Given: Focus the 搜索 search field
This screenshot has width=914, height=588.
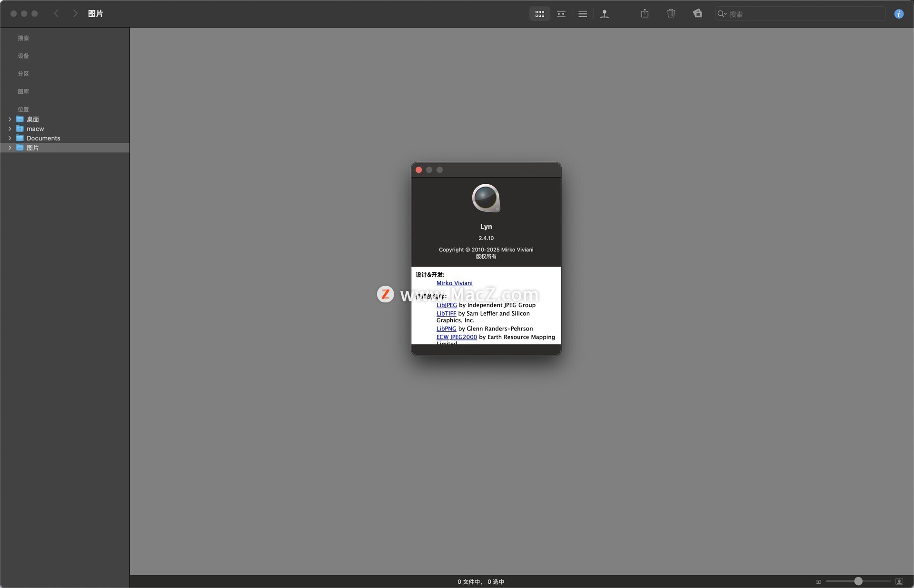Looking at the screenshot, I should 800,14.
